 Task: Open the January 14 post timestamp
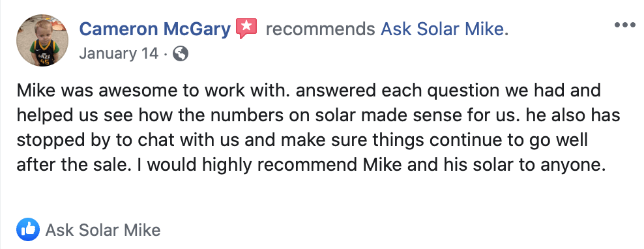118,53
